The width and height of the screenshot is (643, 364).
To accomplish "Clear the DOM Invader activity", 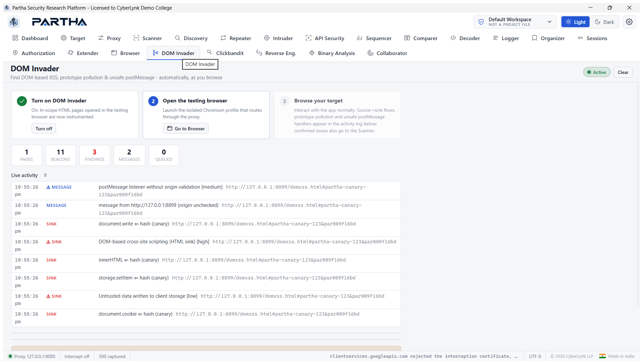I will click(x=623, y=72).
